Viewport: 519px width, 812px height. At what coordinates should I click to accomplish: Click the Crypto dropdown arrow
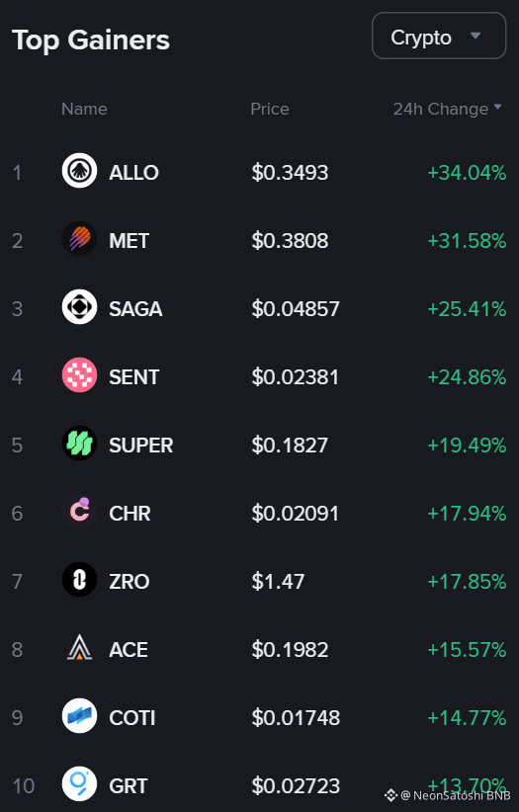tap(476, 37)
